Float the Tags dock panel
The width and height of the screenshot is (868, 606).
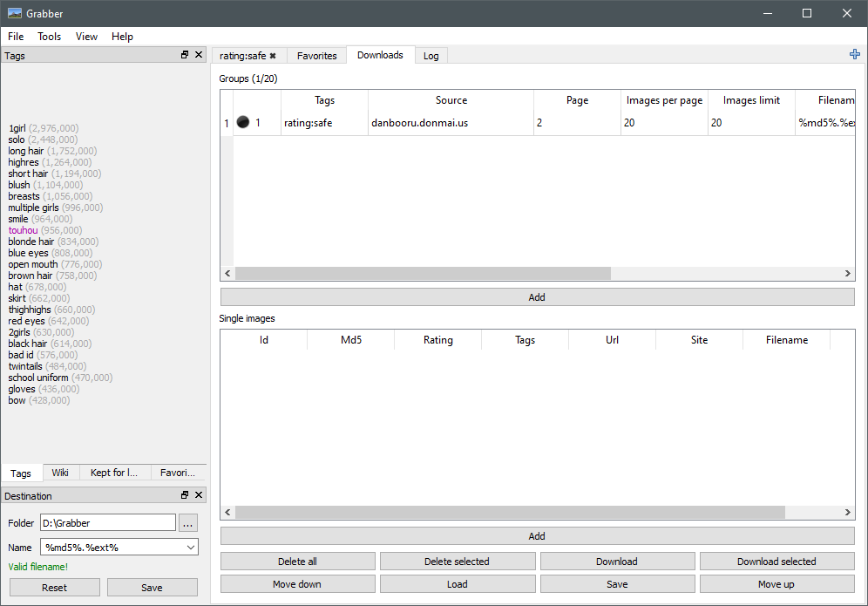pos(185,55)
